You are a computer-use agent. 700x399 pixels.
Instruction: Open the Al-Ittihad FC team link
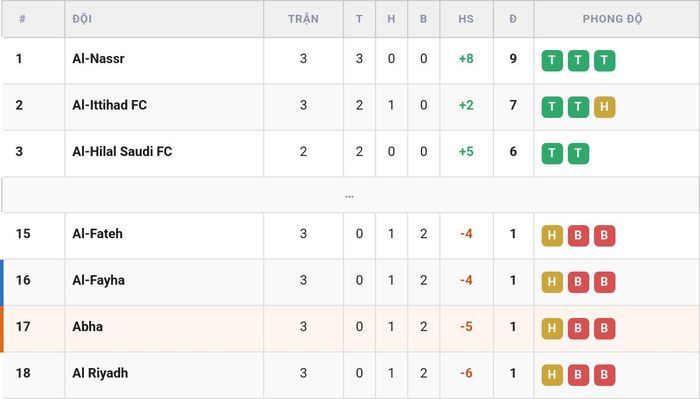pos(109,105)
